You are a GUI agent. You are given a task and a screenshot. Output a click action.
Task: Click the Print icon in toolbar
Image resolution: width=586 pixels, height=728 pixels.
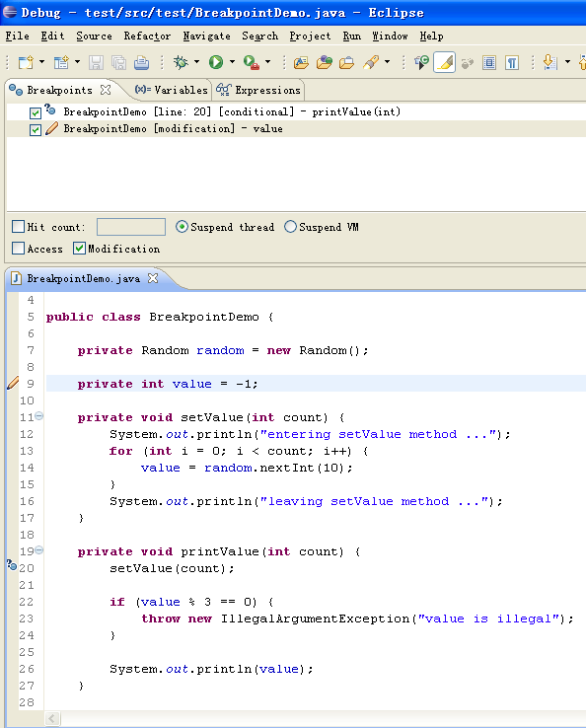(x=142, y=62)
